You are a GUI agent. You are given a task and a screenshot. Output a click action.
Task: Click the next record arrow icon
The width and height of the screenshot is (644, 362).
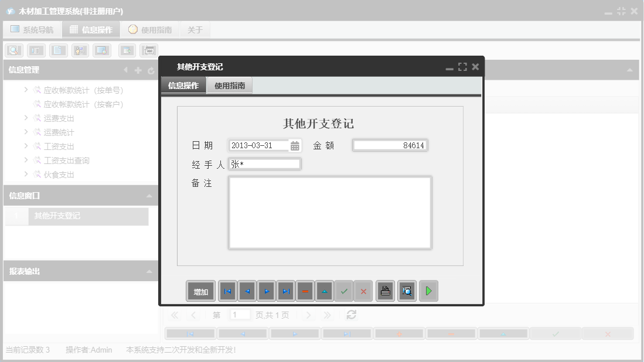point(266,291)
